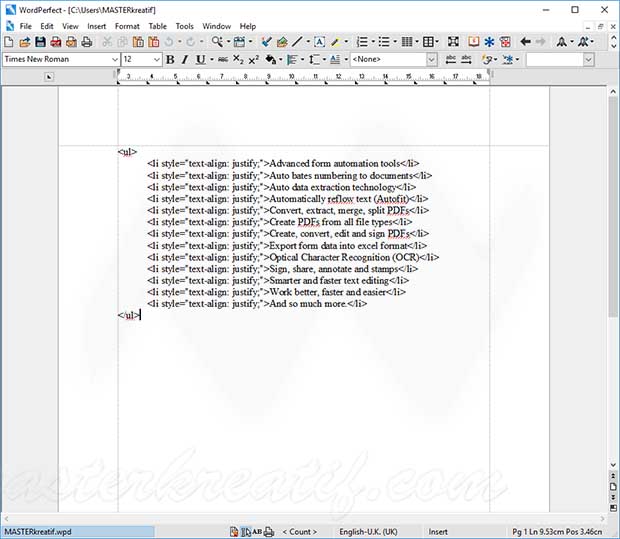Open the Format menu
Screen dimensions: 620x539
(x=127, y=26)
